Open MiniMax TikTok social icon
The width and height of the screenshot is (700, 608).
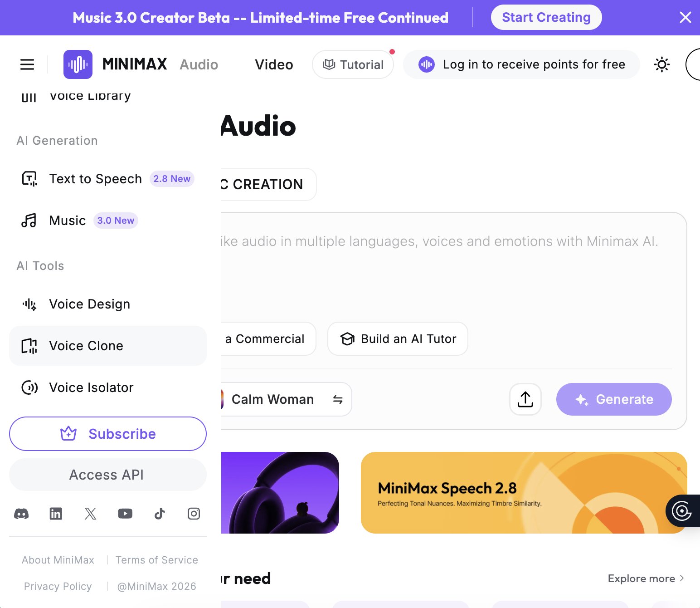click(x=160, y=514)
